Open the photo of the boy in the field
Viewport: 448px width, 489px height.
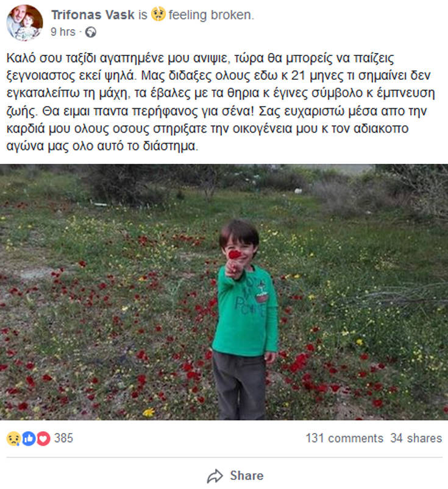224,292
